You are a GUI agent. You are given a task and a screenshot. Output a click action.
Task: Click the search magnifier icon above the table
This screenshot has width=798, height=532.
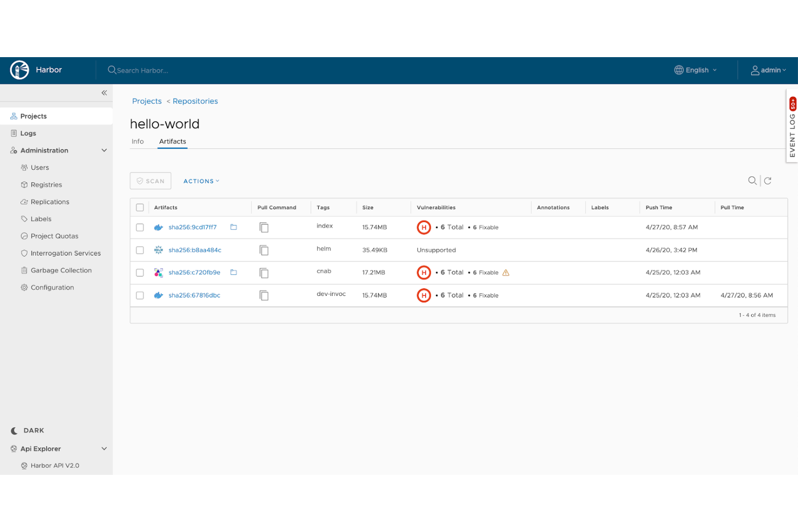point(752,181)
